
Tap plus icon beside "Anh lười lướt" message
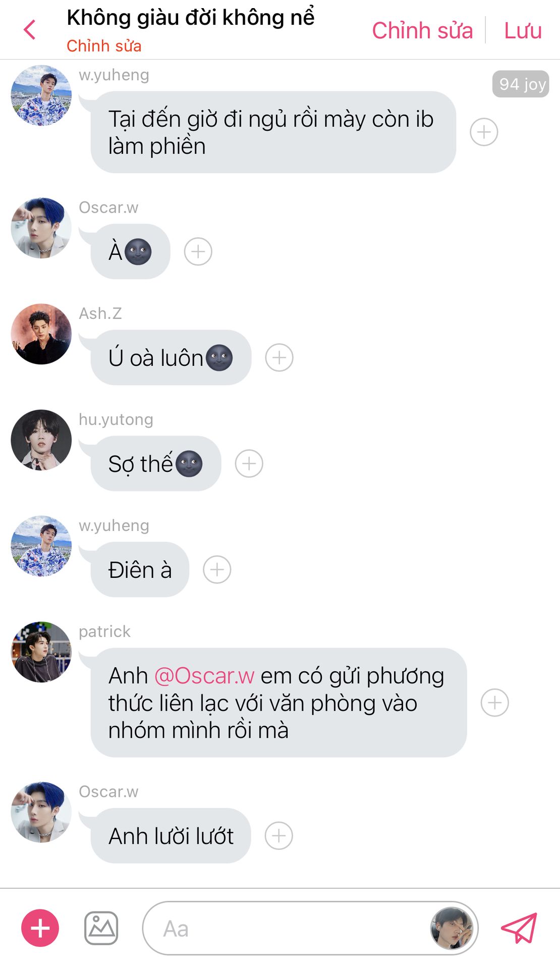[x=279, y=836]
